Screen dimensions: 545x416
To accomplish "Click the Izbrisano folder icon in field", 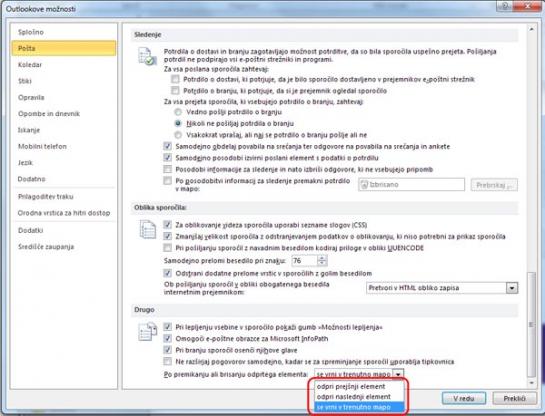I will coord(364,185).
